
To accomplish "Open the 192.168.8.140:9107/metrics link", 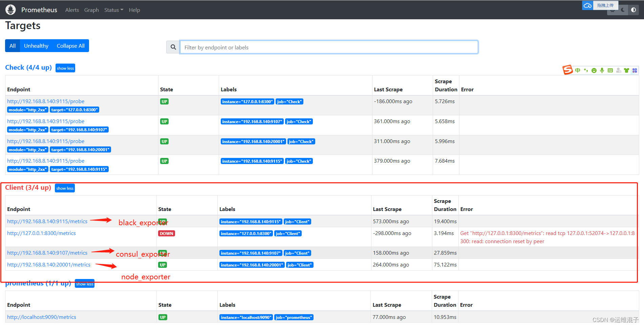I will (x=47, y=253).
